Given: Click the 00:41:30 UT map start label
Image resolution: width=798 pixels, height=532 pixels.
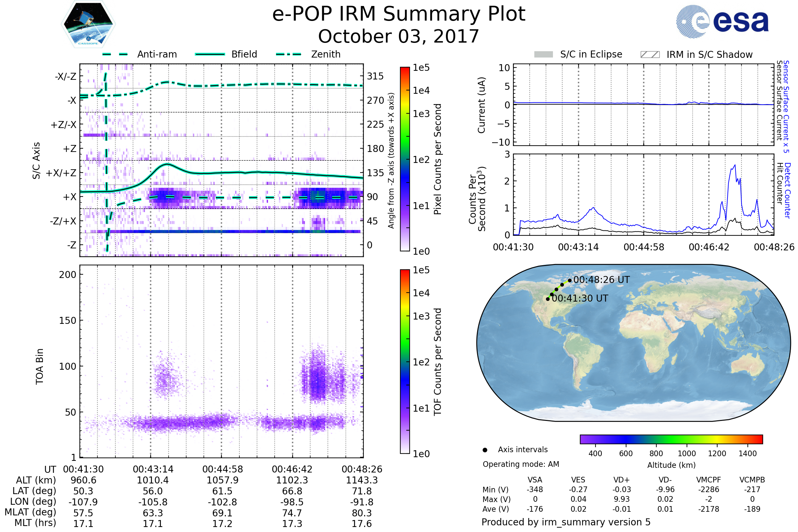Looking at the screenshot, I should [580, 299].
